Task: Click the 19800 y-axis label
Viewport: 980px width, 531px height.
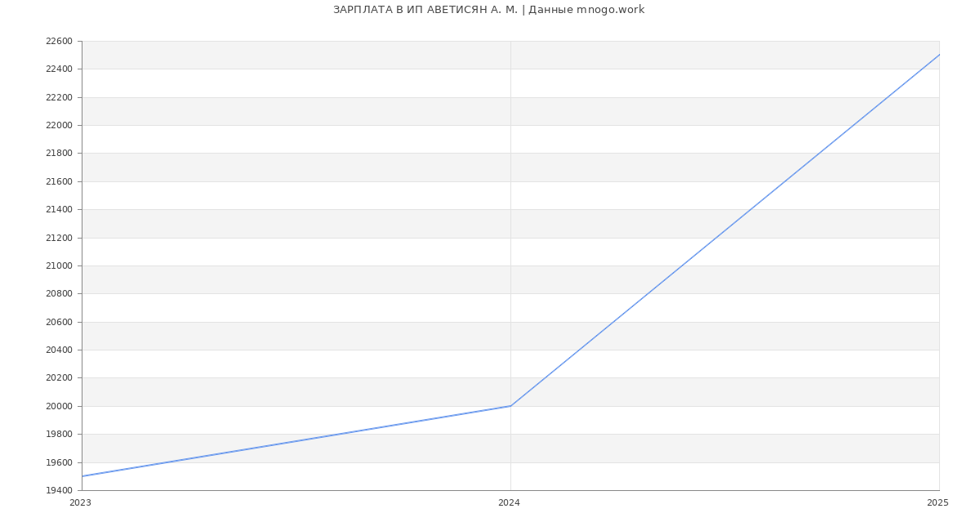Action: click(59, 434)
